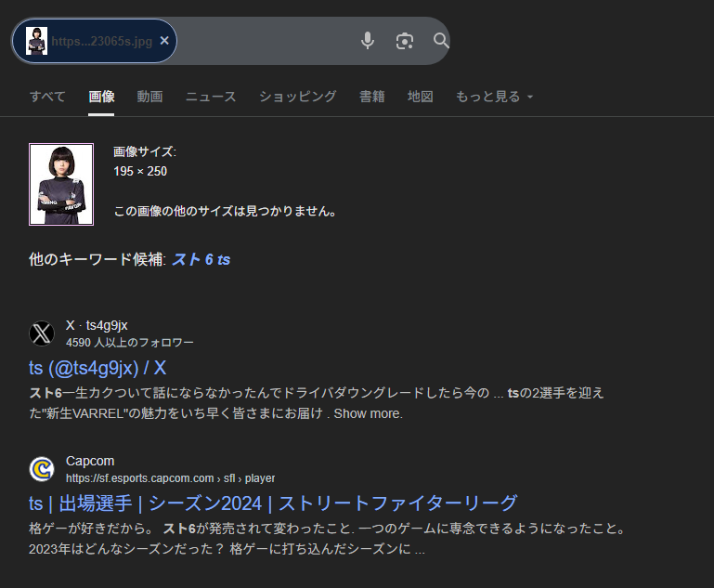Click image thumbnail inside the search box
The height and width of the screenshot is (588, 714).
(x=37, y=41)
